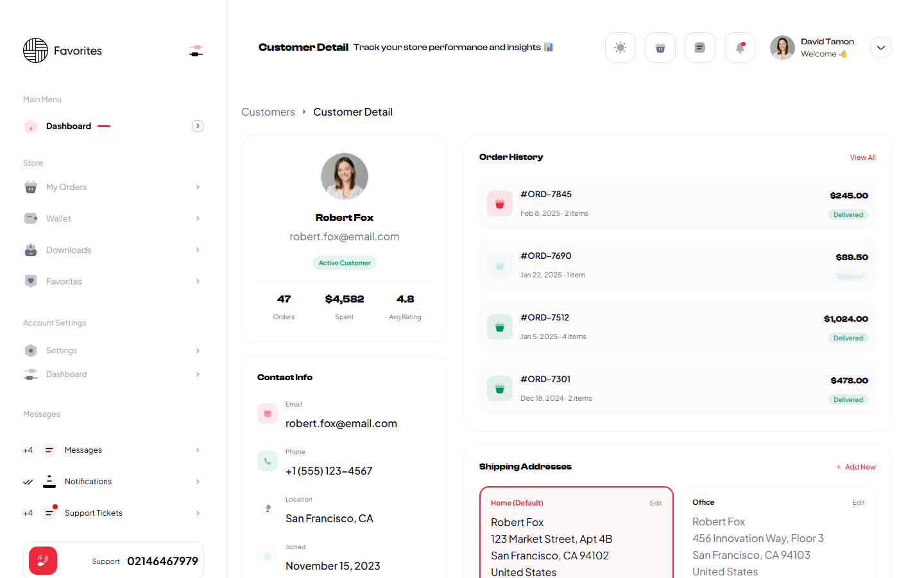
Task: Click the red support phone icon
Action: pos(43,561)
